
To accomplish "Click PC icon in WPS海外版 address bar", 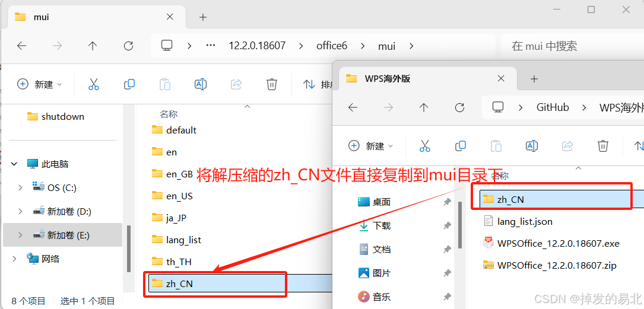I will coord(498,107).
